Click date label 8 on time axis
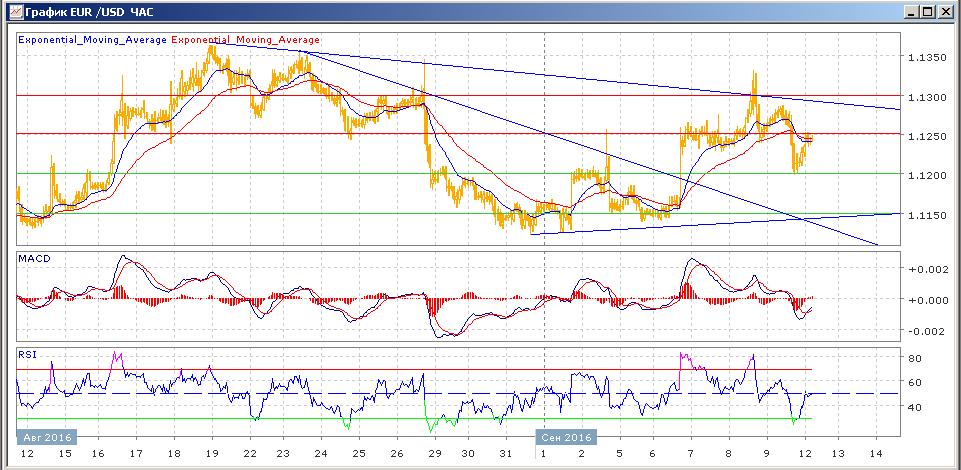This screenshot has width=961, height=470. pos(728,454)
